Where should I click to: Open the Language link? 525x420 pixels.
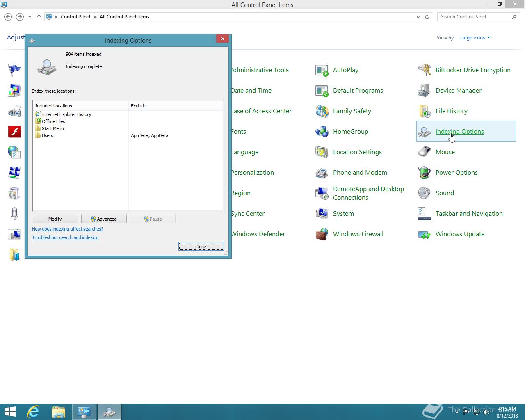pyautogui.click(x=245, y=152)
